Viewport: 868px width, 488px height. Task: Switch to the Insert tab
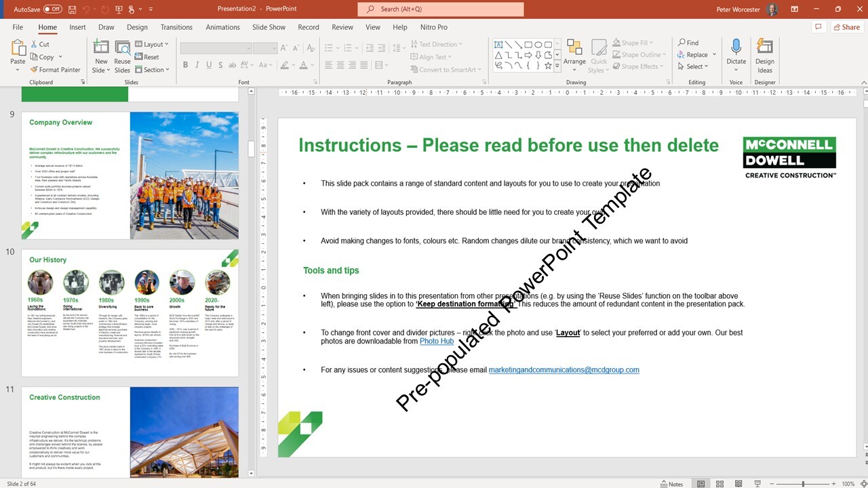[77, 27]
